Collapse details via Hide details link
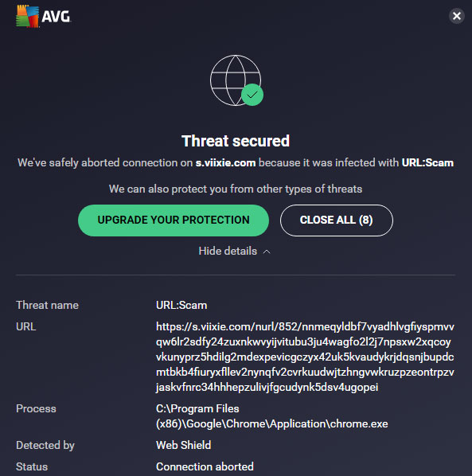472x476 pixels. (228, 252)
